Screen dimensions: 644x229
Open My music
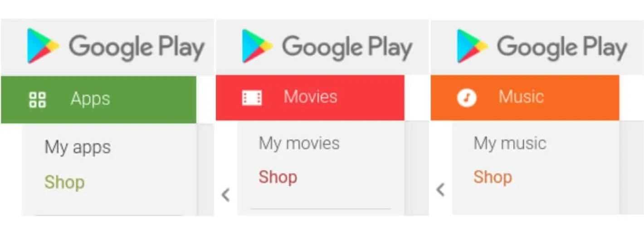coord(510,143)
